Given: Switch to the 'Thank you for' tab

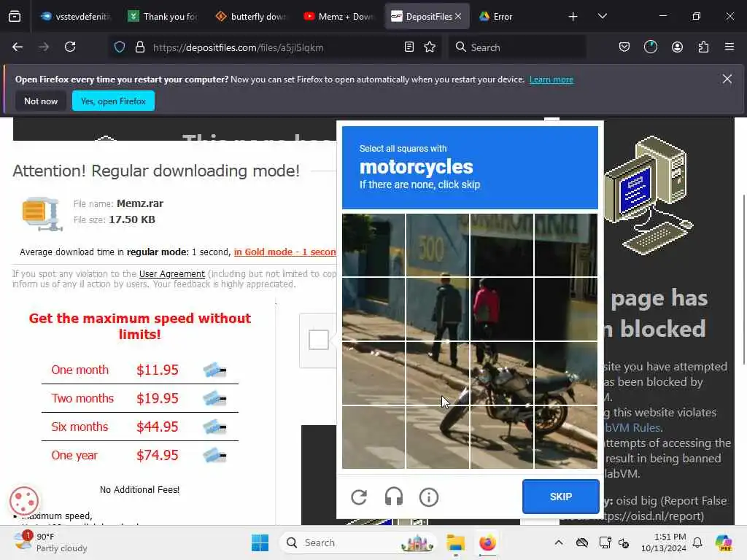Looking at the screenshot, I should tap(162, 17).
